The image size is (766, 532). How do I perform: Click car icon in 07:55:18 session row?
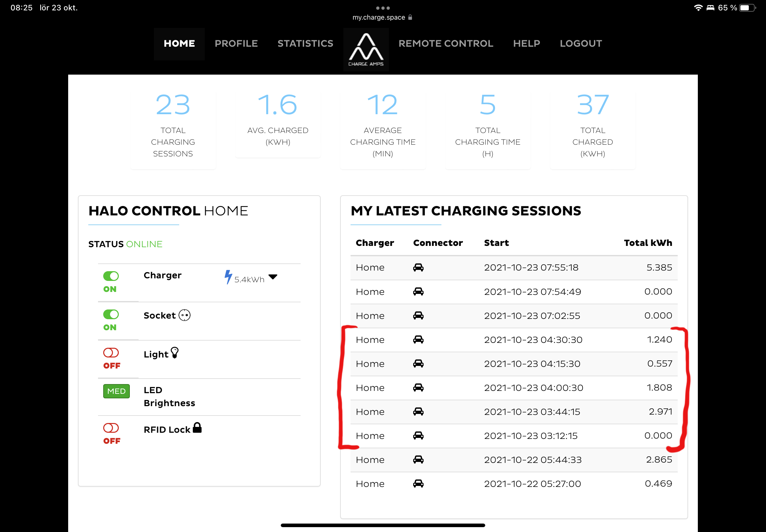[x=418, y=267]
